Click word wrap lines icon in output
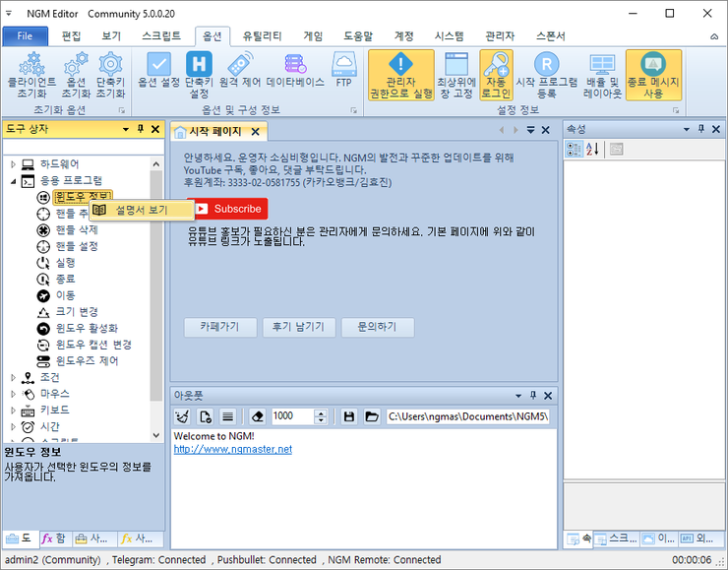 pyautogui.click(x=227, y=416)
